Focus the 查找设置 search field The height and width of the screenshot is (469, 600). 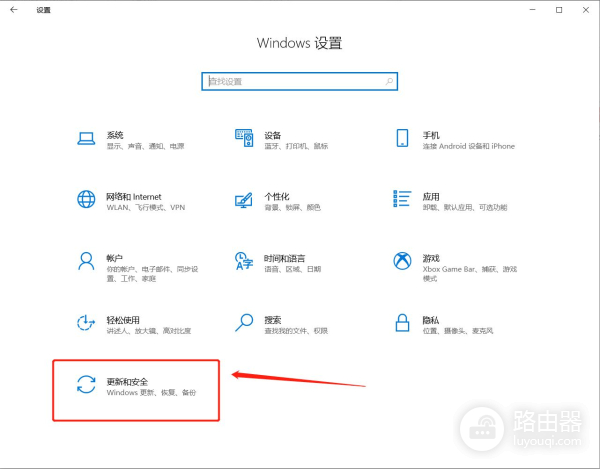point(300,81)
